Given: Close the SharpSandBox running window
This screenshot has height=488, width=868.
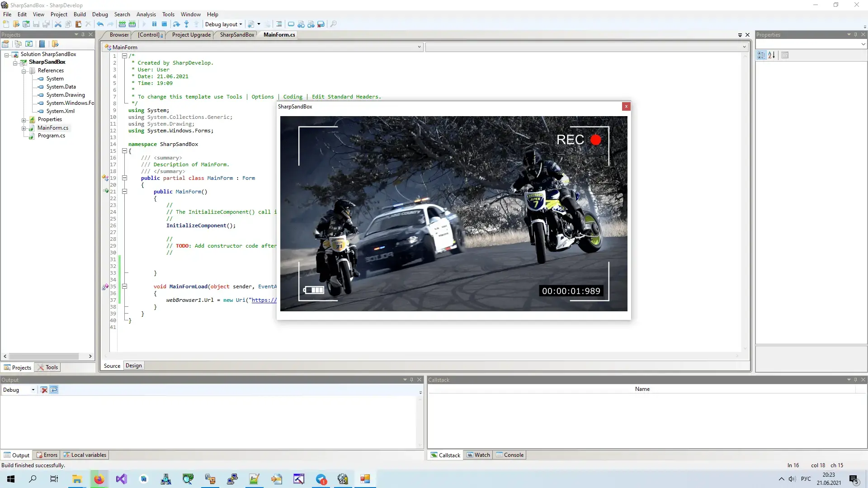Looking at the screenshot, I should pos(626,107).
